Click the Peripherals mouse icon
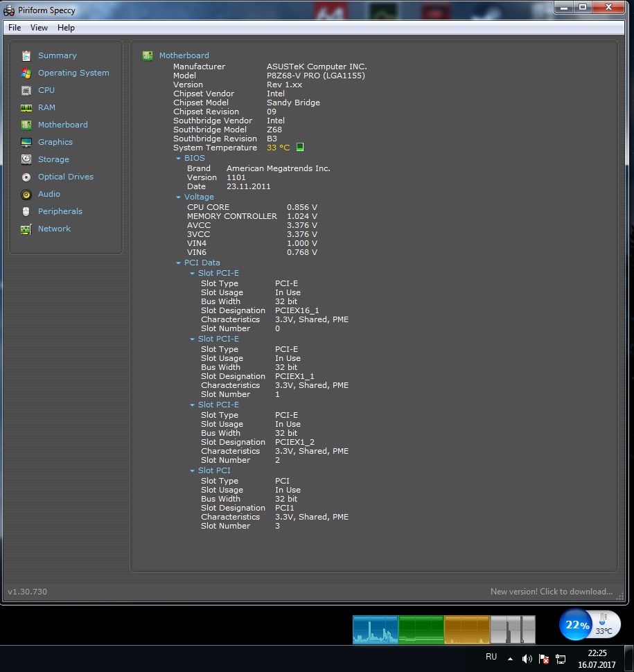This screenshot has width=634, height=672. (x=26, y=212)
